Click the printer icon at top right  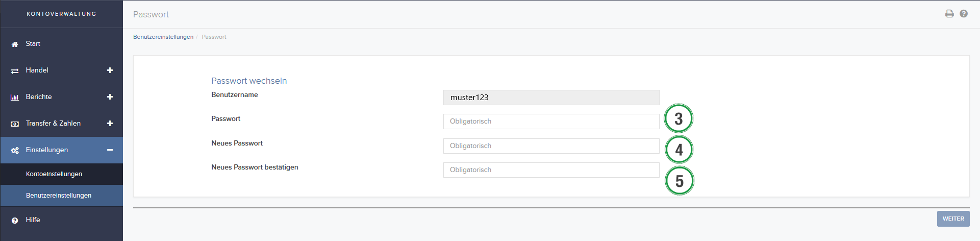point(949,14)
